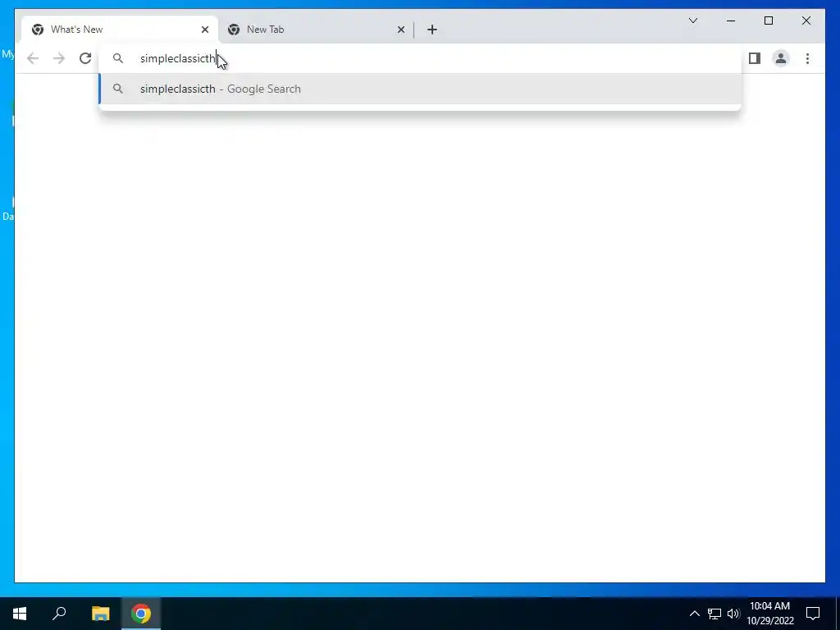Open the clock showing 10:04 AM
This screenshot has width=840, height=630.
point(769,614)
